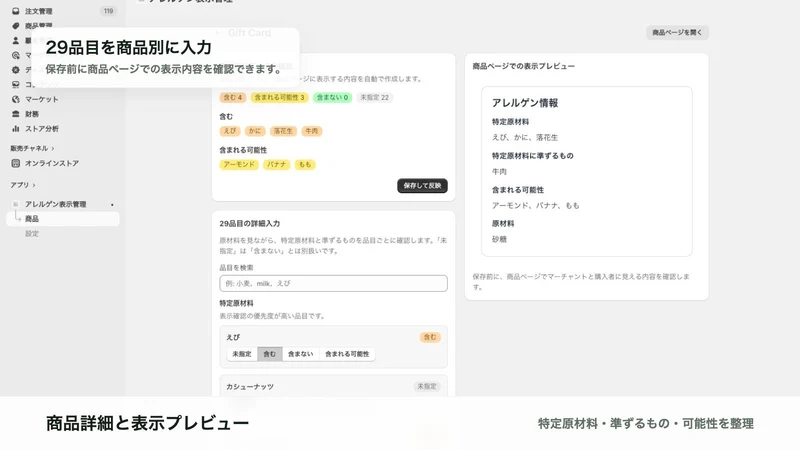Click the person icon for customers in sidebar
This screenshot has width=800, height=450.
tap(16, 40)
